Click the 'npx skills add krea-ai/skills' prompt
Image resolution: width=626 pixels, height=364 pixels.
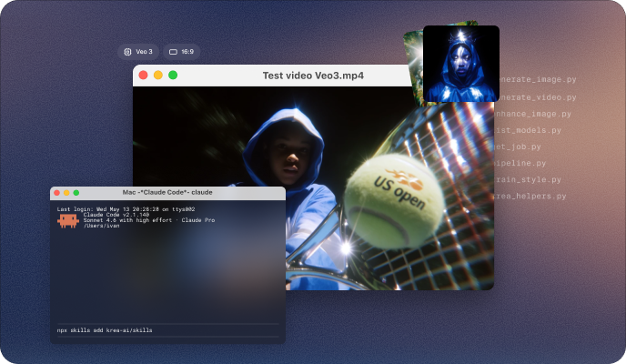[x=105, y=330]
